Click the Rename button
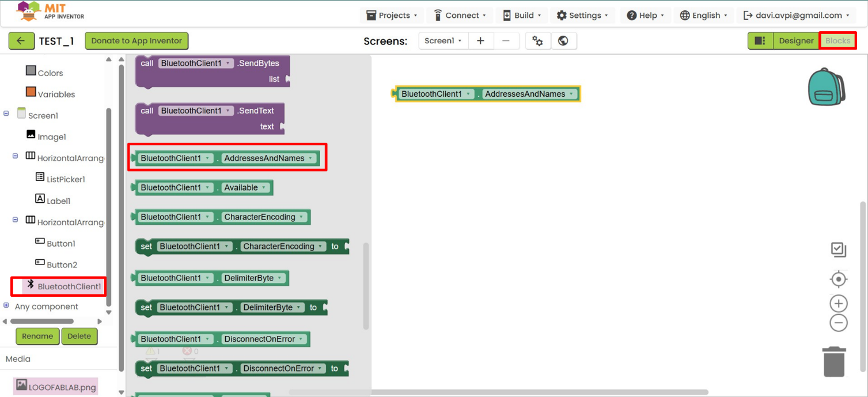 pos(37,336)
